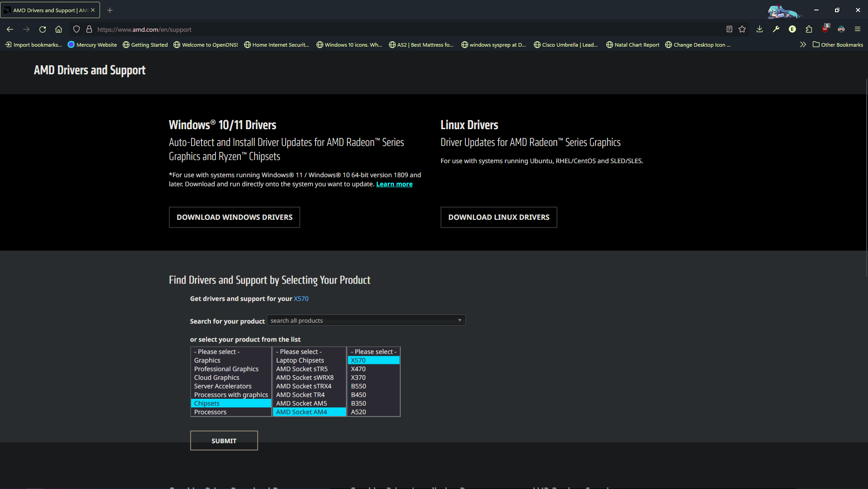
Task: Select B350 in chipset list
Action: (x=374, y=403)
